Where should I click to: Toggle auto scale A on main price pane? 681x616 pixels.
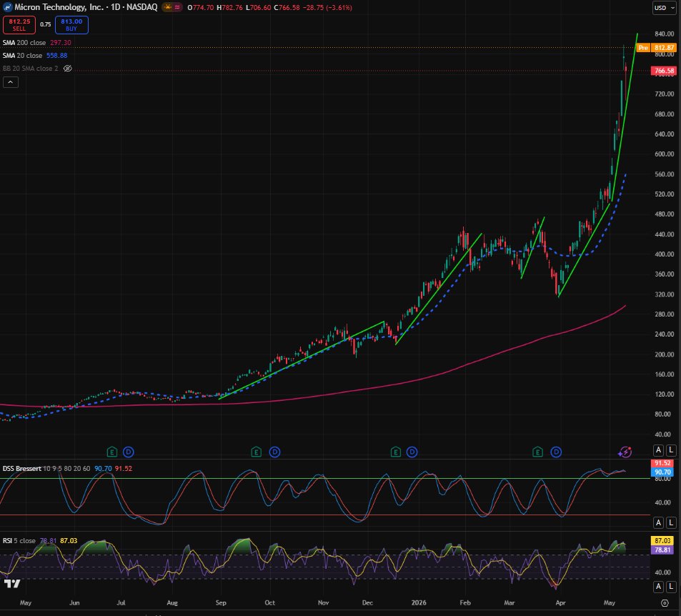[658, 450]
